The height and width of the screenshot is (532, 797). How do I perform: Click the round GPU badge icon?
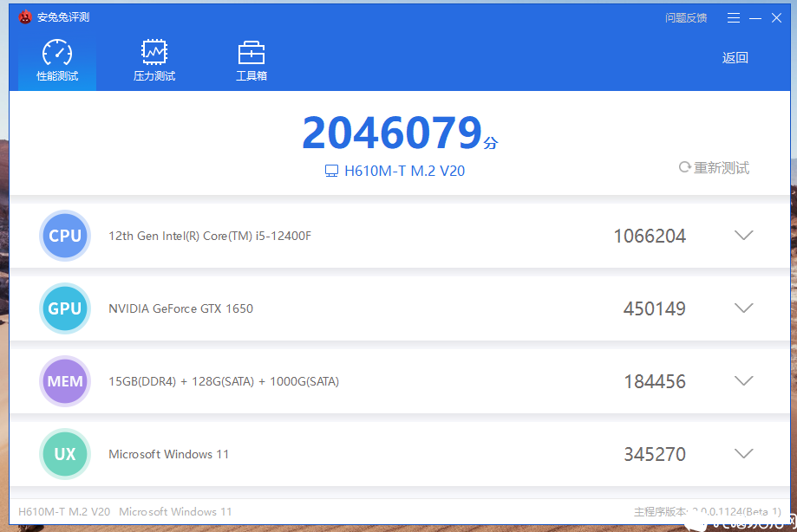(65, 308)
